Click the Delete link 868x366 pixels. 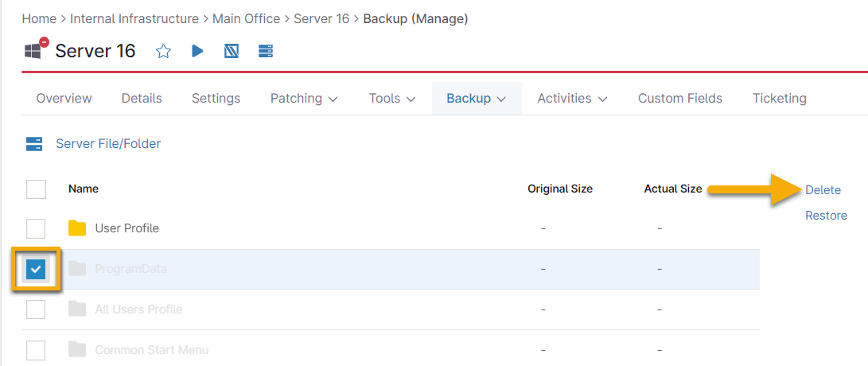tap(823, 190)
